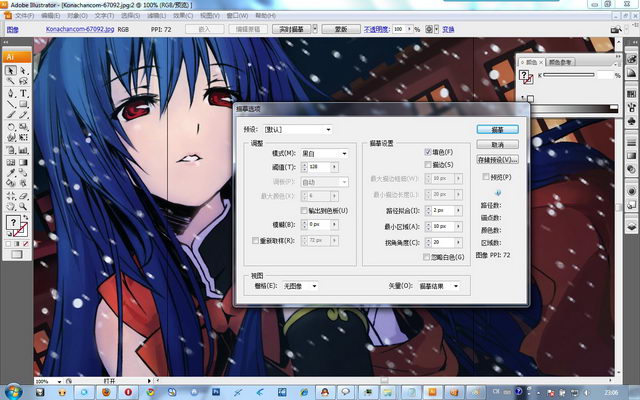Switch to the 颜色参考 Color Guide tab
640x400 pixels.
coord(560,62)
